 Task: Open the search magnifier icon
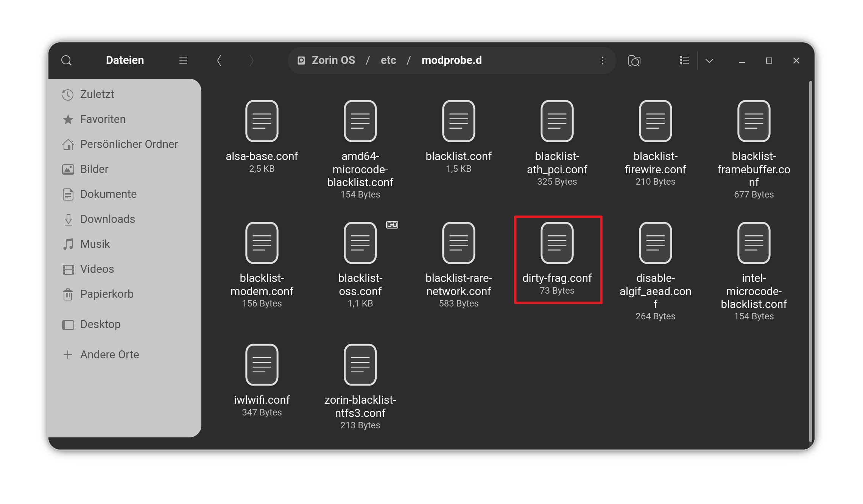(x=67, y=61)
